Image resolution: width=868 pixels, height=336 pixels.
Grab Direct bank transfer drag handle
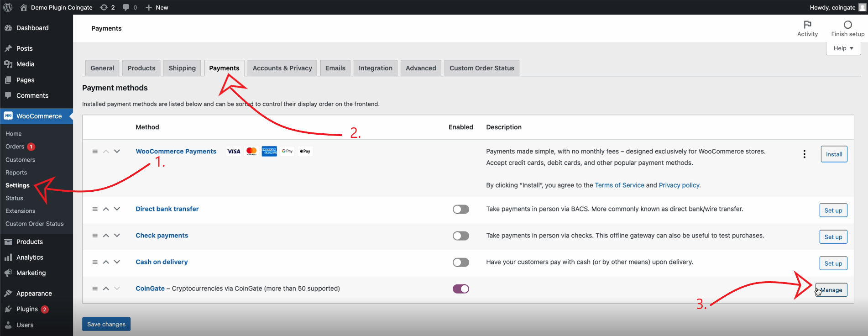tap(95, 209)
